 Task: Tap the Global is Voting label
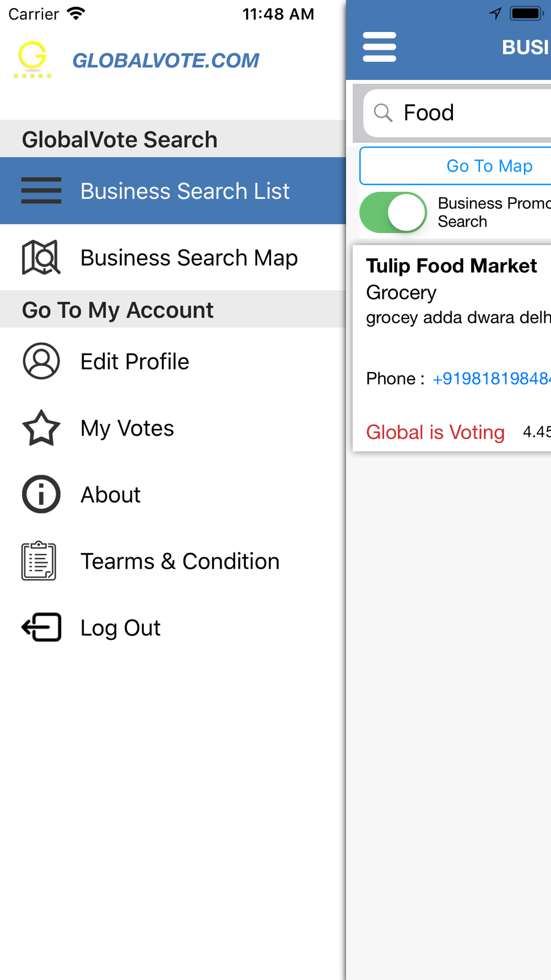(435, 432)
